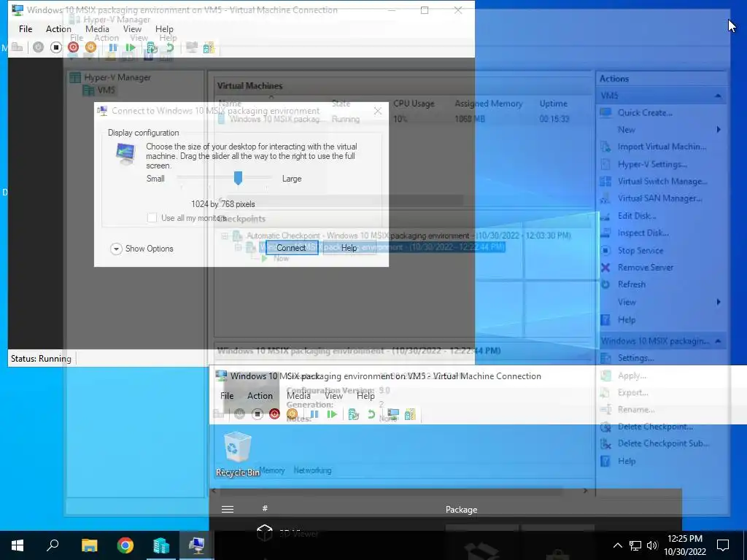This screenshot has height=560, width=747.
Task: Switch to the Networking tab in Hyper-V details
Action: coord(312,470)
